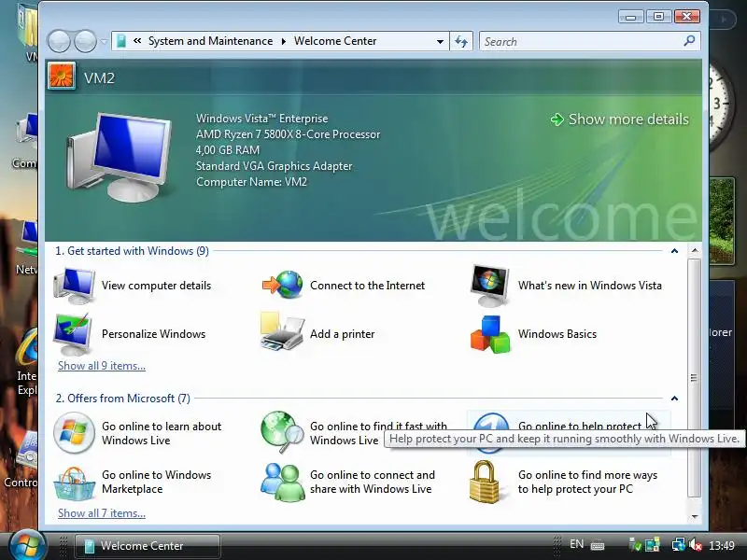
Task: Click the scrollbar up arrow
Action: (x=695, y=250)
